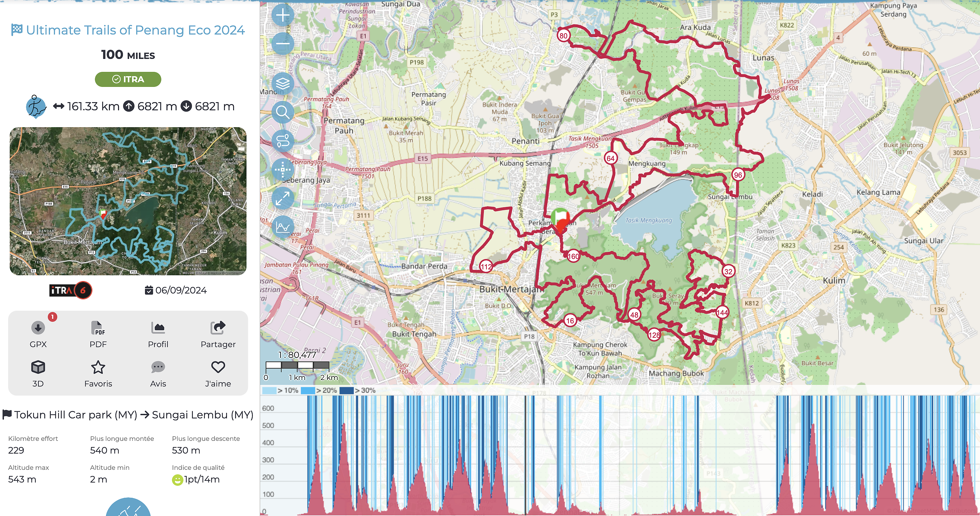Zoom in on the map
The image size is (980, 516).
pos(283,15)
